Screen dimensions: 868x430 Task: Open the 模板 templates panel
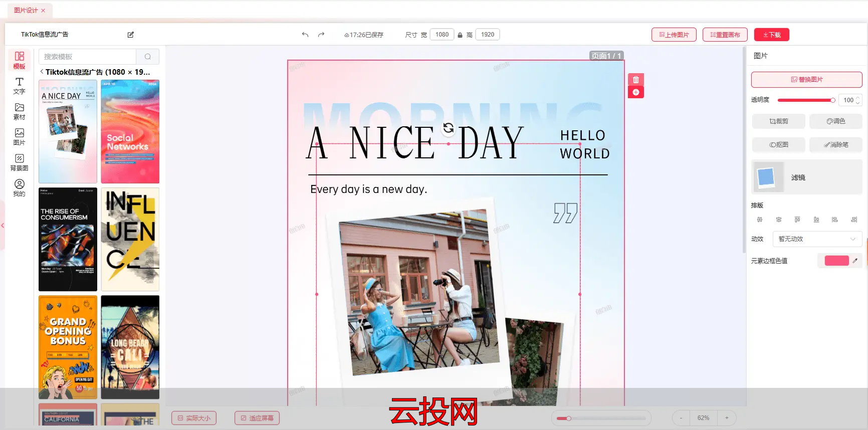19,60
